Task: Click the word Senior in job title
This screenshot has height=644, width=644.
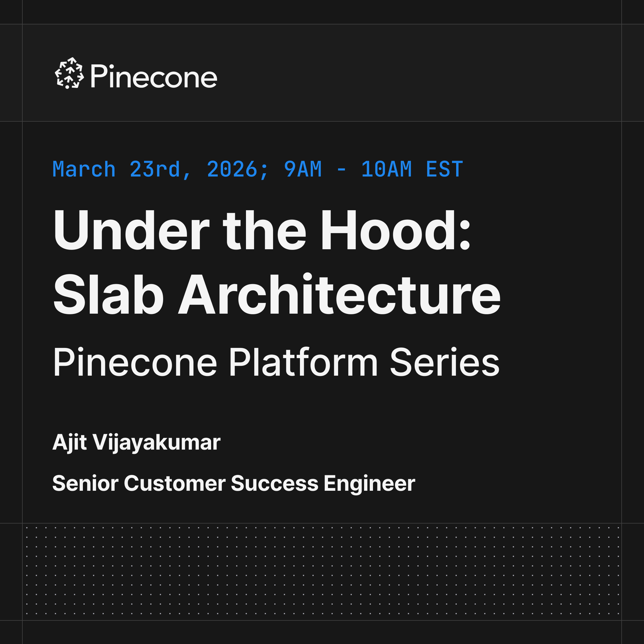Action: click(85, 483)
